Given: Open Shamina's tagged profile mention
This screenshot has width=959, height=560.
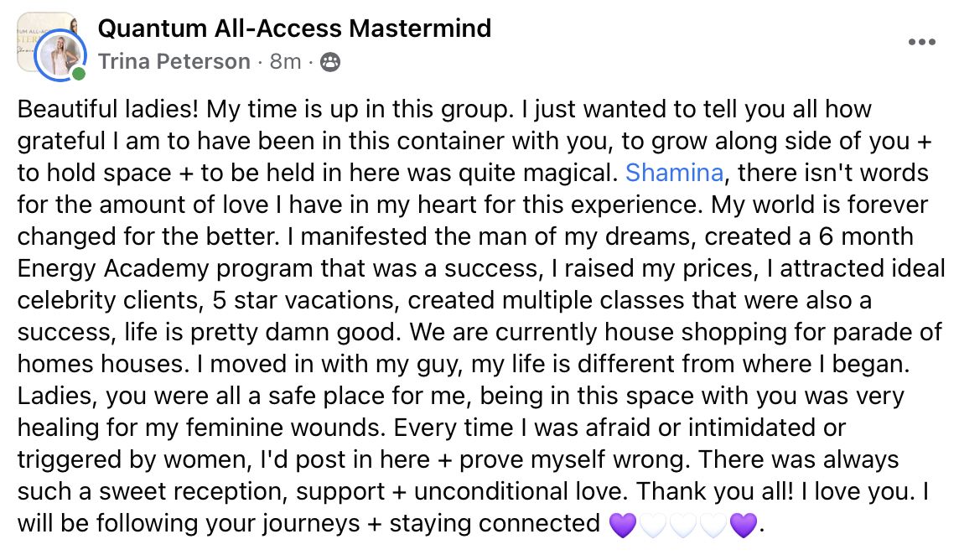Looking at the screenshot, I should point(676,173).
